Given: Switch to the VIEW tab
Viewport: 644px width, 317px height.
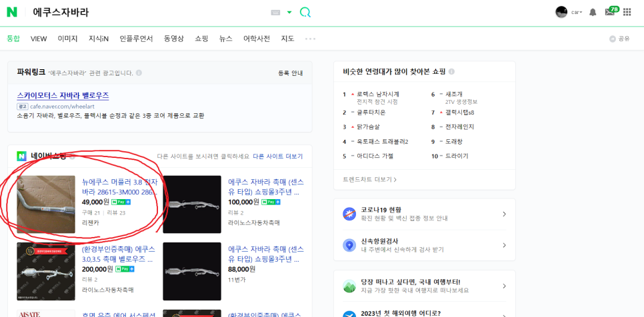Looking at the screenshot, I should (x=39, y=39).
